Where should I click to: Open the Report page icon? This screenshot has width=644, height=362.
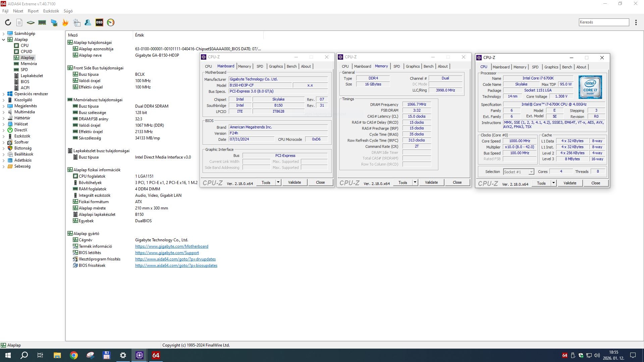(19, 22)
